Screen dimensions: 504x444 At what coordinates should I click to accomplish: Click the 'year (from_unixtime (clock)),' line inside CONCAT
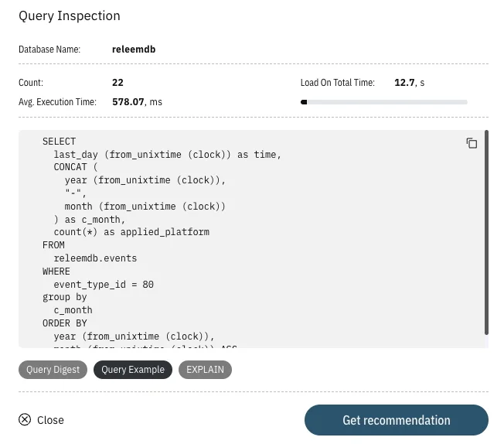[145, 180]
